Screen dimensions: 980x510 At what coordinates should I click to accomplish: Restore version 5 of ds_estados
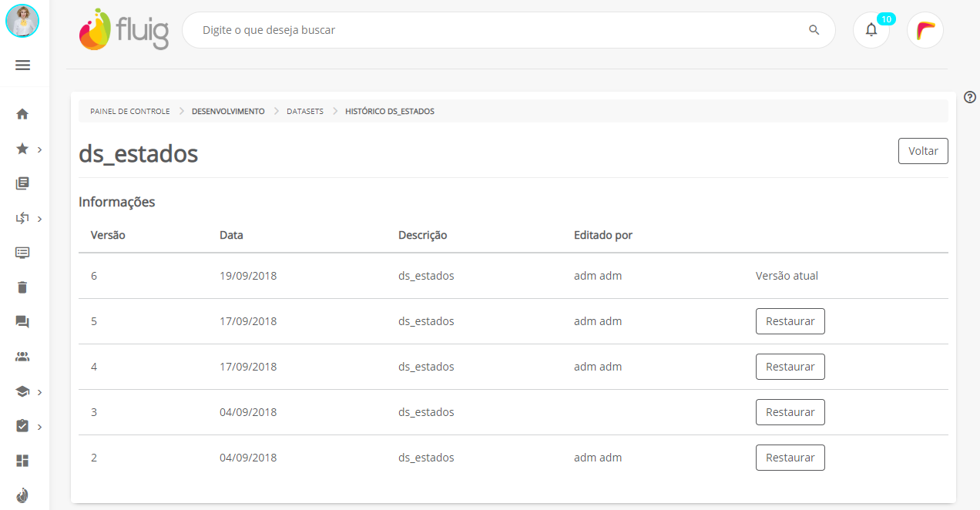tap(790, 321)
